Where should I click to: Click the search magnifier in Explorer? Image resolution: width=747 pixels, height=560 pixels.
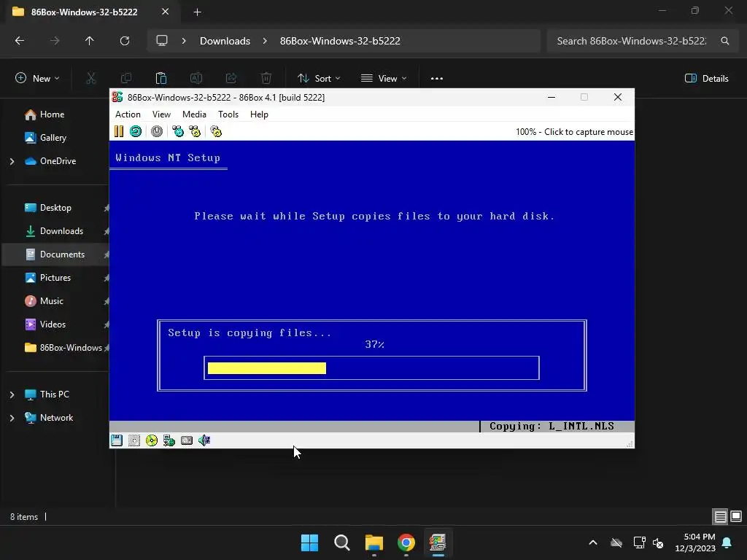coord(724,41)
